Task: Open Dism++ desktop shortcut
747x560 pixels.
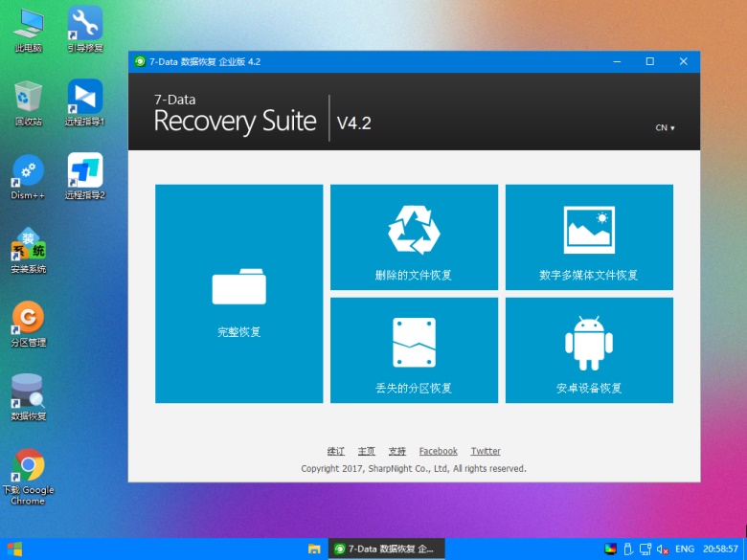Action: (28, 177)
